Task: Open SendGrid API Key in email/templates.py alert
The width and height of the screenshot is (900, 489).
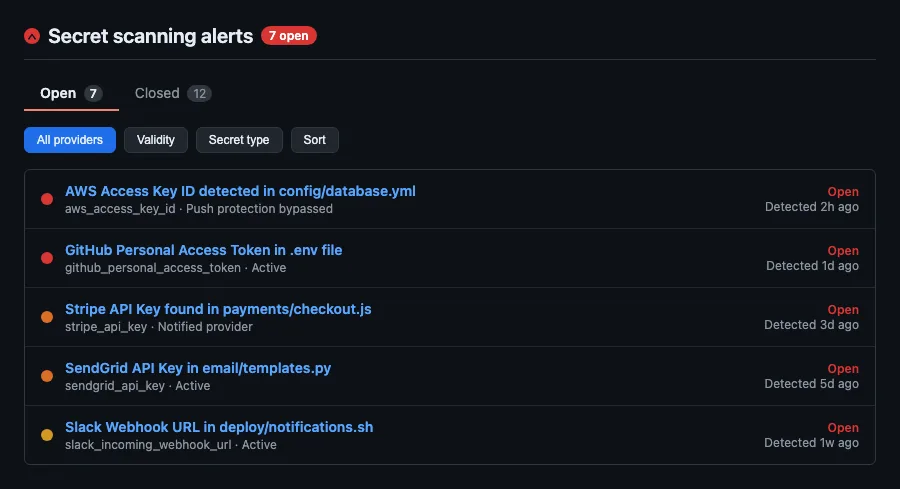Action: pos(198,368)
